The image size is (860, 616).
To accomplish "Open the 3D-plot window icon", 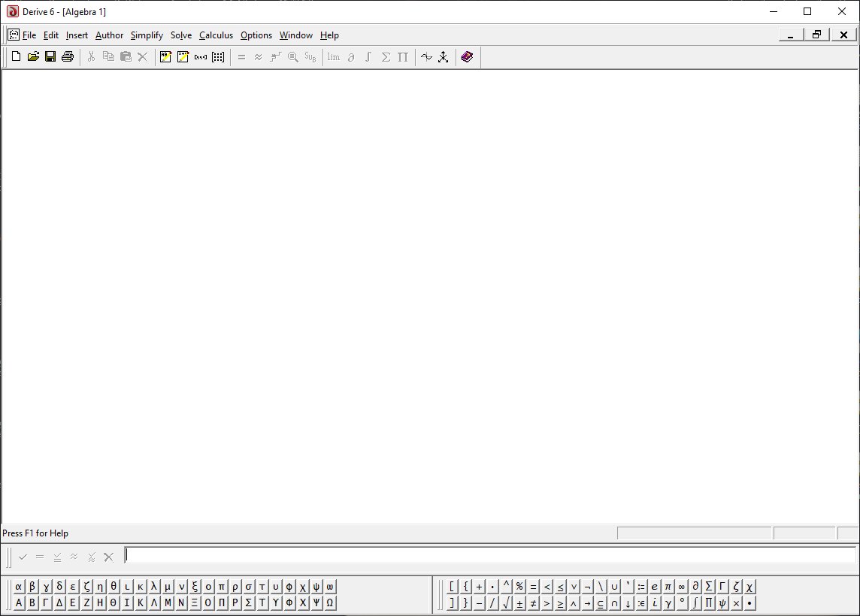I will (444, 57).
